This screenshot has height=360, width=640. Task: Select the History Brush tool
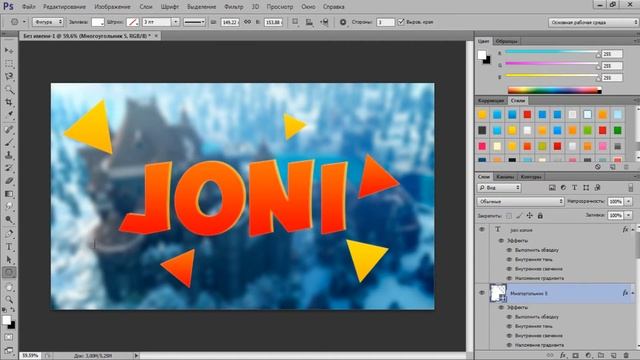coord(9,168)
